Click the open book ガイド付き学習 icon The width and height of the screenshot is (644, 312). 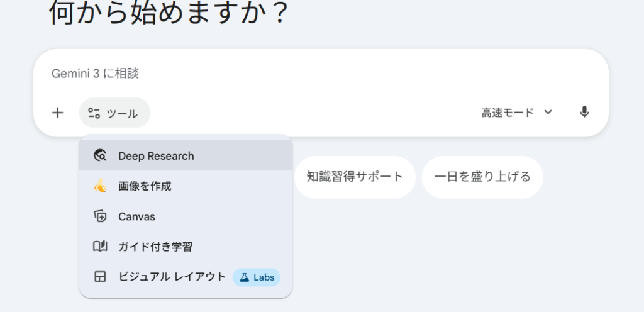click(x=100, y=247)
